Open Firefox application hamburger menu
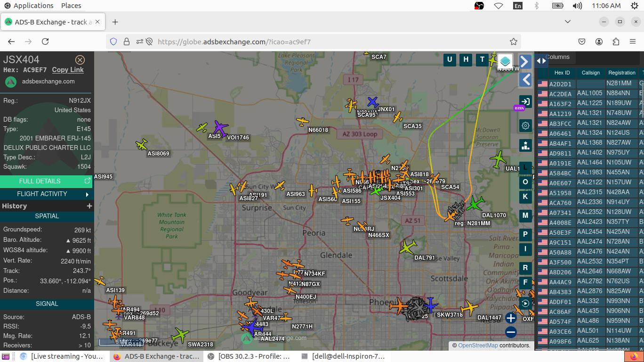Image resolution: width=644 pixels, height=362 pixels. click(633, 41)
